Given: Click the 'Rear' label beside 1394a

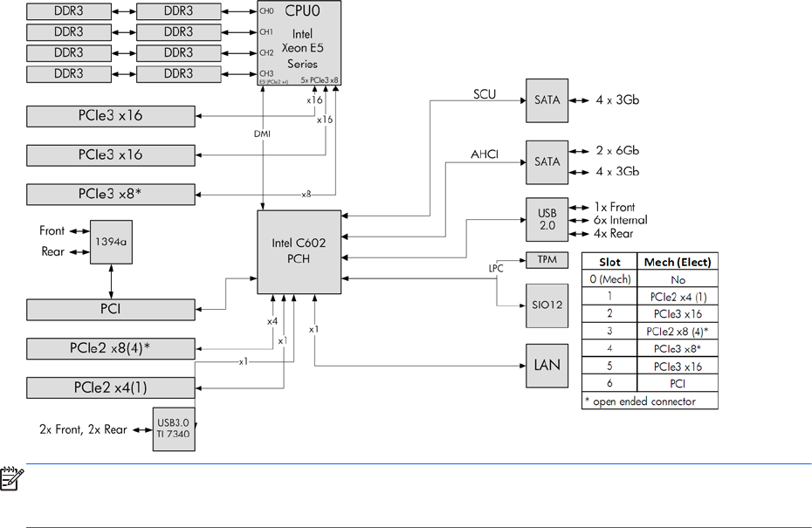Looking at the screenshot, I should coord(52,251).
